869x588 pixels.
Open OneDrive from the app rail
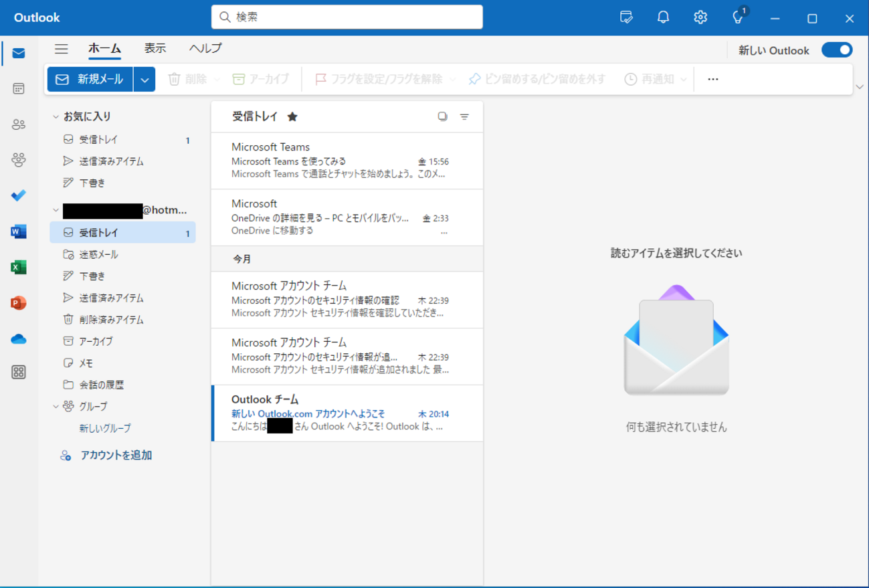(x=19, y=339)
